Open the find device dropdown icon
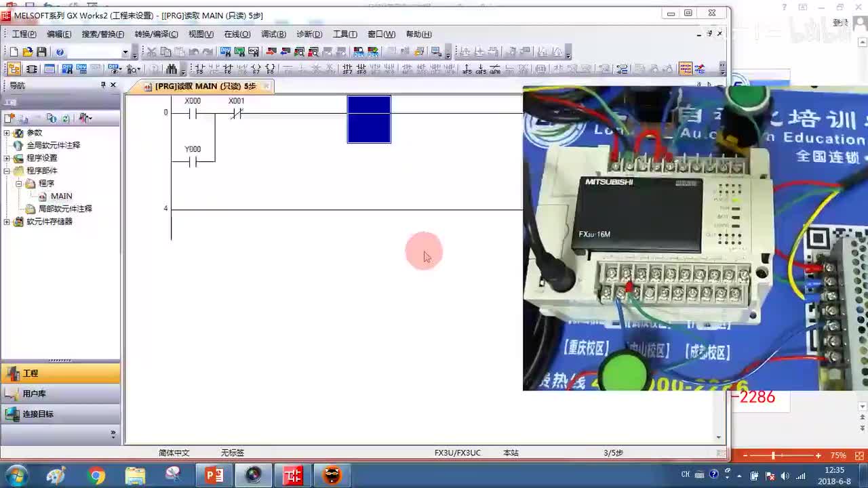This screenshot has width=868, height=488. coord(134,69)
